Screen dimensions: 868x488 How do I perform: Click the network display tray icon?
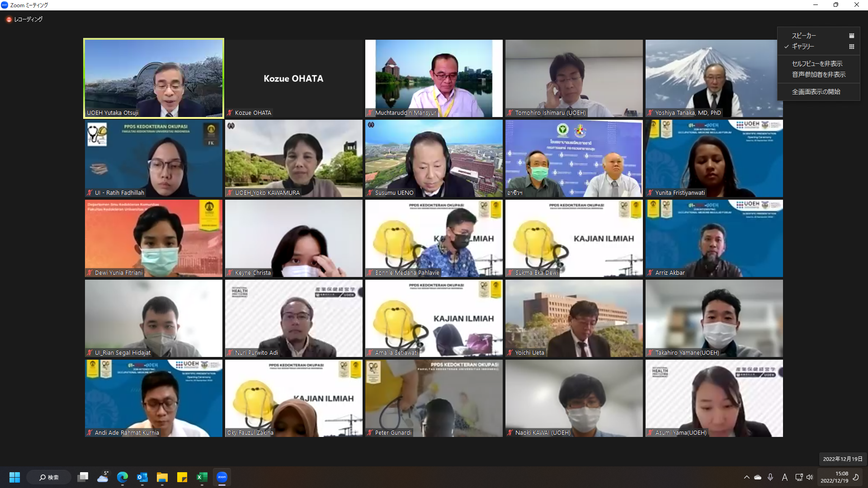tap(799, 477)
